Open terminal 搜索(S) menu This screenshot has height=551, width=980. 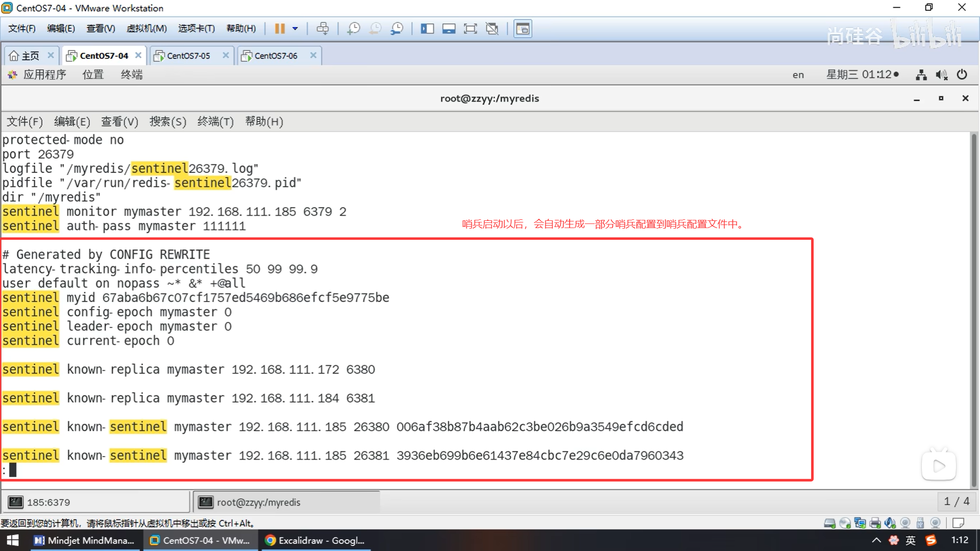click(167, 121)
